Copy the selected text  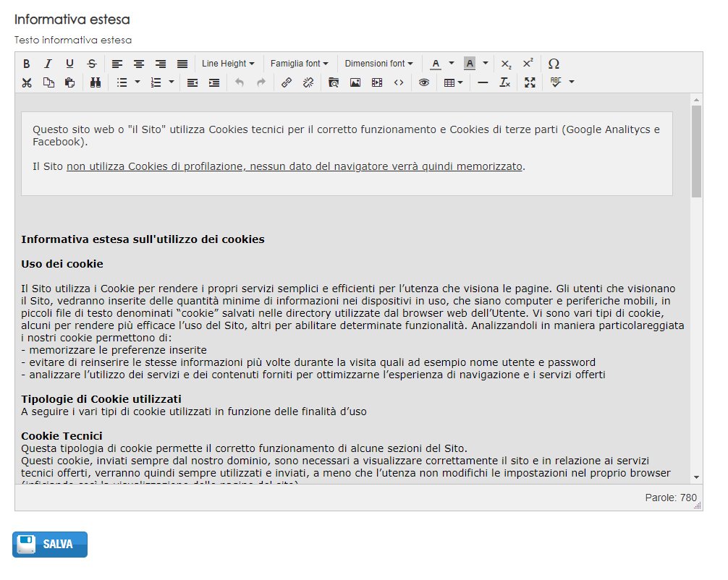tap(48, 82)
